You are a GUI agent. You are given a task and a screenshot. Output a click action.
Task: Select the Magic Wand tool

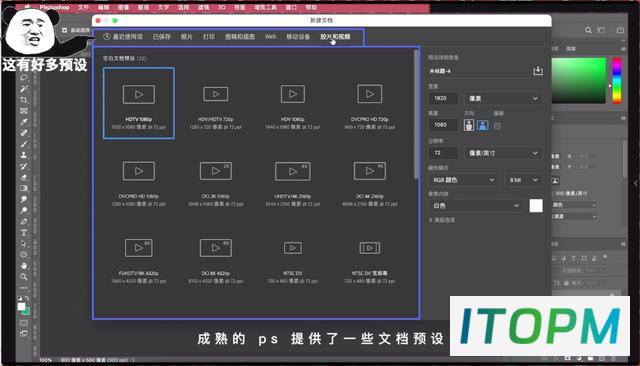point(24,89)
